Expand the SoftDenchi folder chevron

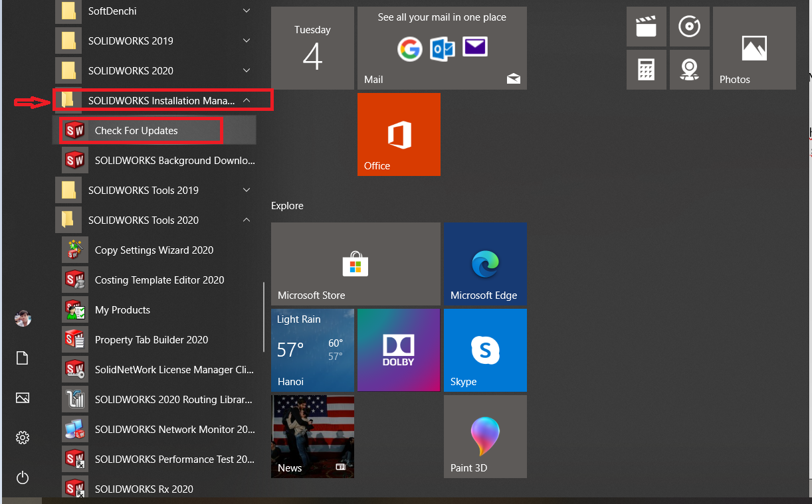247,11
